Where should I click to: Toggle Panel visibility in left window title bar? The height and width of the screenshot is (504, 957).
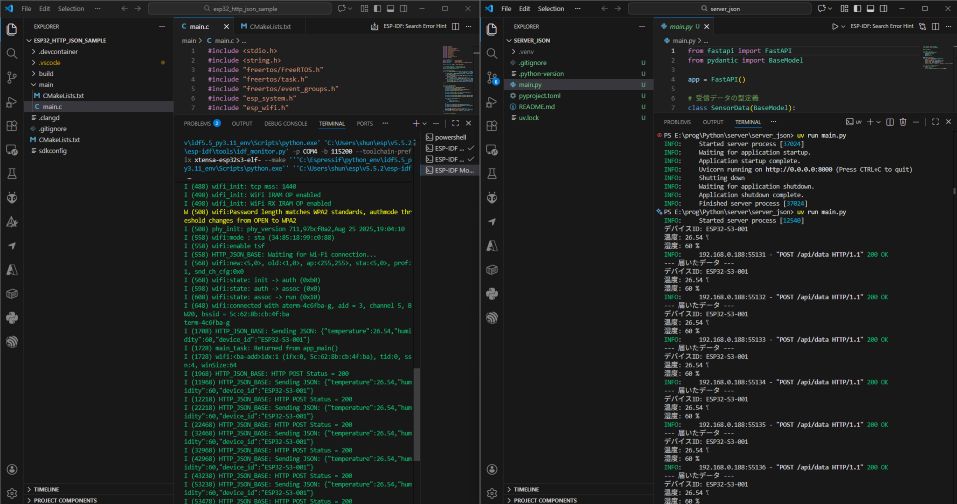(391, 9)
